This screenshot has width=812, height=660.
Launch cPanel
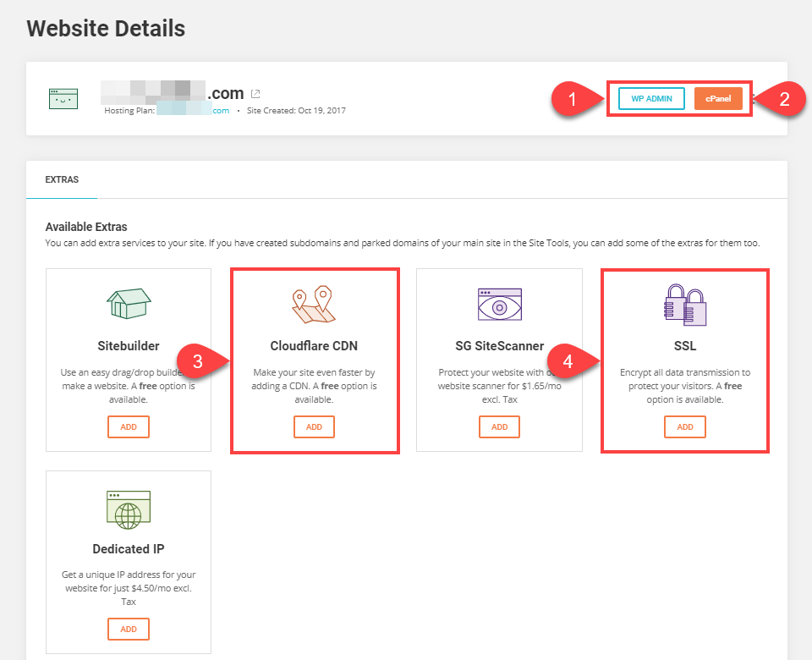[x=718, y=98]
